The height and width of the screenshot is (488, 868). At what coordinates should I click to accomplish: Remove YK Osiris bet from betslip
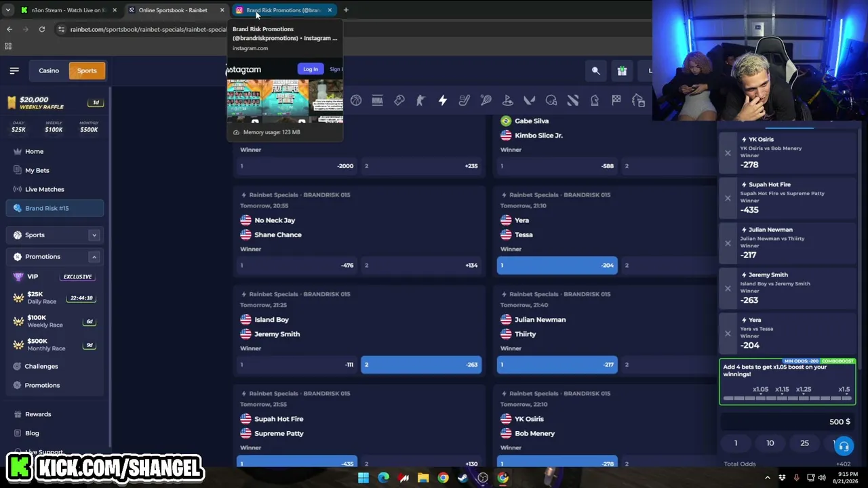(728, 152)
